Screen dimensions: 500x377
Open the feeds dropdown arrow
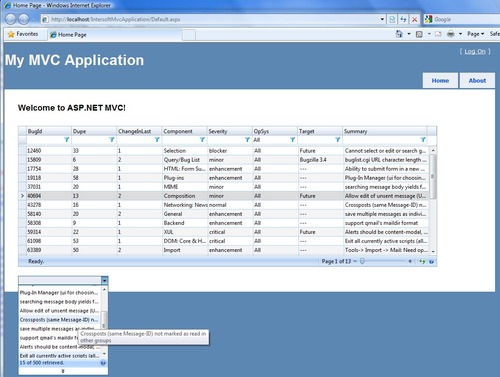click(429, 34)
